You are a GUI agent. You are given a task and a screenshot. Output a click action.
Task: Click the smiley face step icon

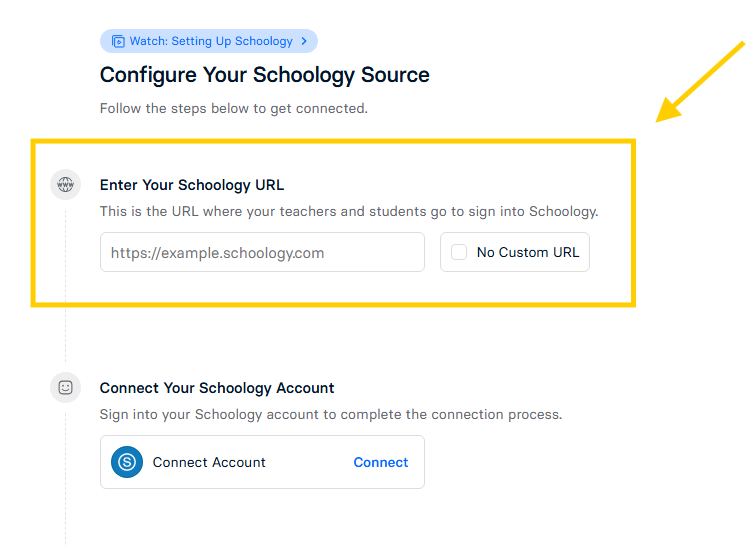click(x=65, y=387)
